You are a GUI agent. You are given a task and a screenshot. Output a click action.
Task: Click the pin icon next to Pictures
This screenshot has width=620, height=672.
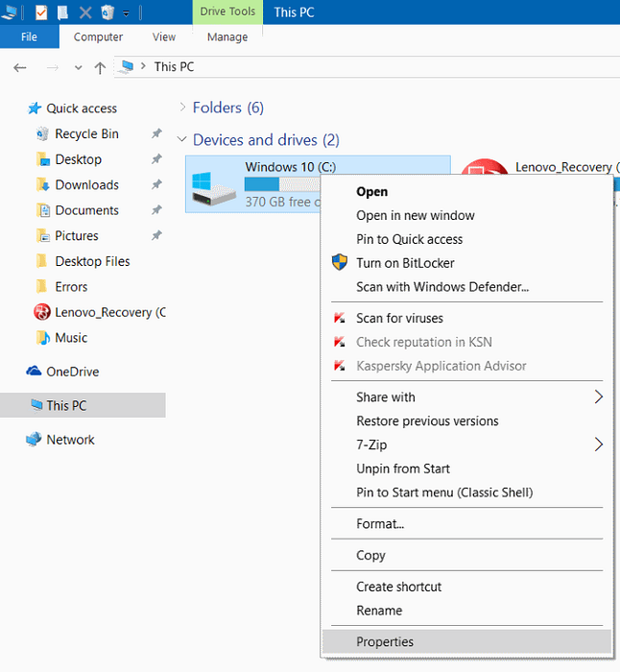(x=156, y=236)
